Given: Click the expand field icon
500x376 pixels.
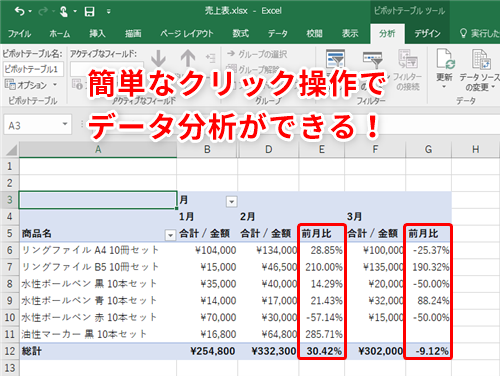Looking at the screenshot, I should click(x=210, y=58).
